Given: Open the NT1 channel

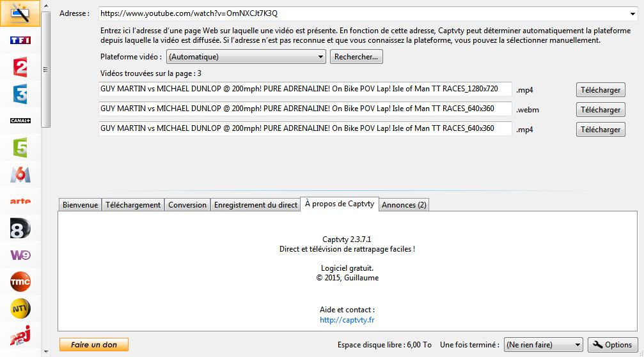Looking at the screenshot, I should [20, 308].
